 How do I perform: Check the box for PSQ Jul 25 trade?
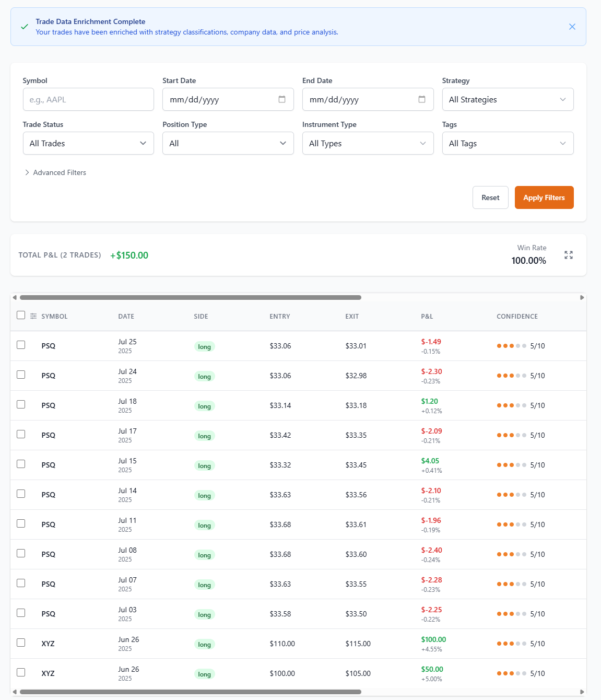(21, 345)
